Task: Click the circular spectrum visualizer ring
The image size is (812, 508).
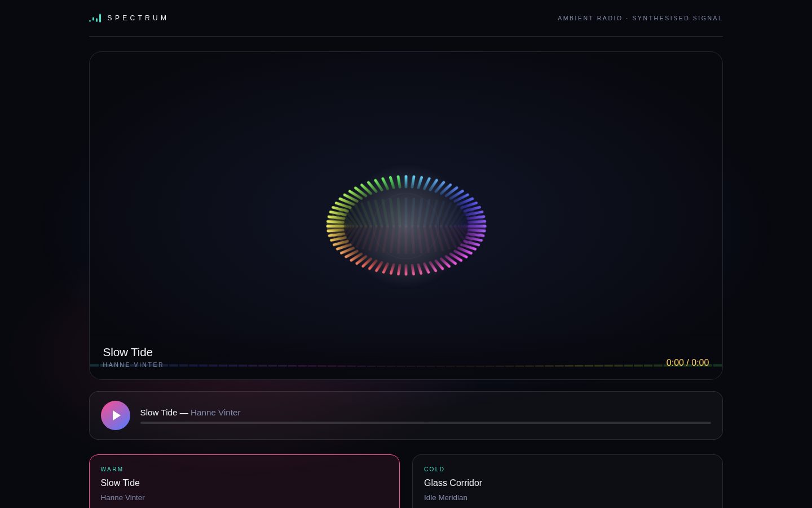Action: (406, 225)
